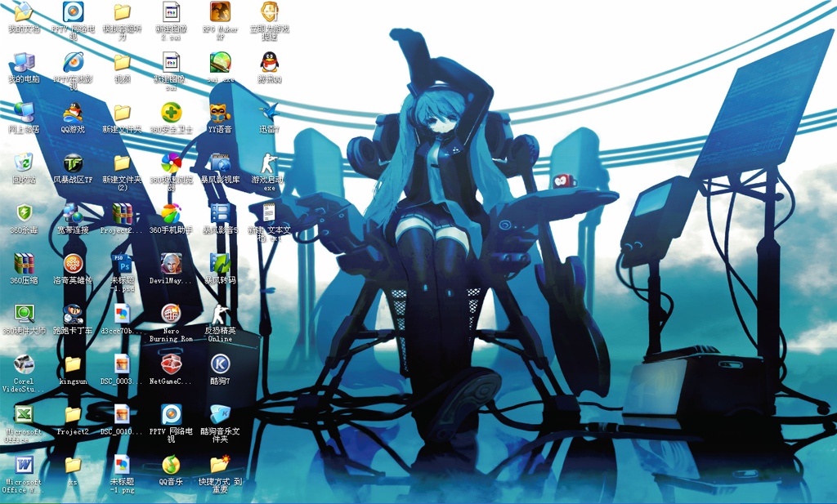Image resolution: width=837 pixels, height=504 pixels.
Task: Select the Nero Burning Rom icon
Action: click(x=172, y=314)
